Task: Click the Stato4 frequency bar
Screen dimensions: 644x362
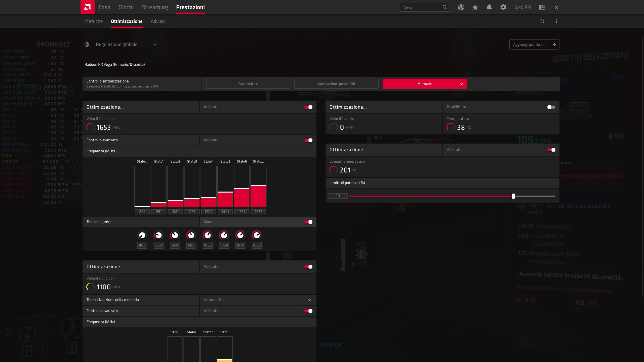Action: [x=209, y=187]
